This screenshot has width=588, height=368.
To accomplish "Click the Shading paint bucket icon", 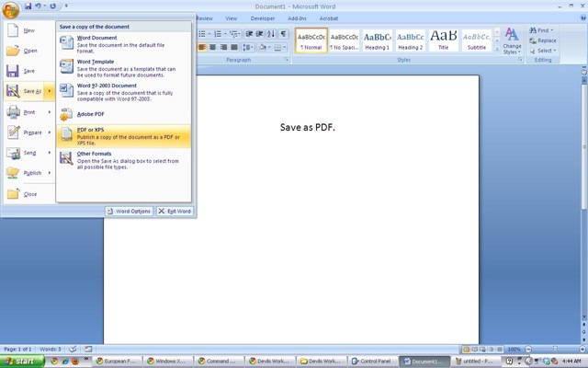I will coord(262,47).
